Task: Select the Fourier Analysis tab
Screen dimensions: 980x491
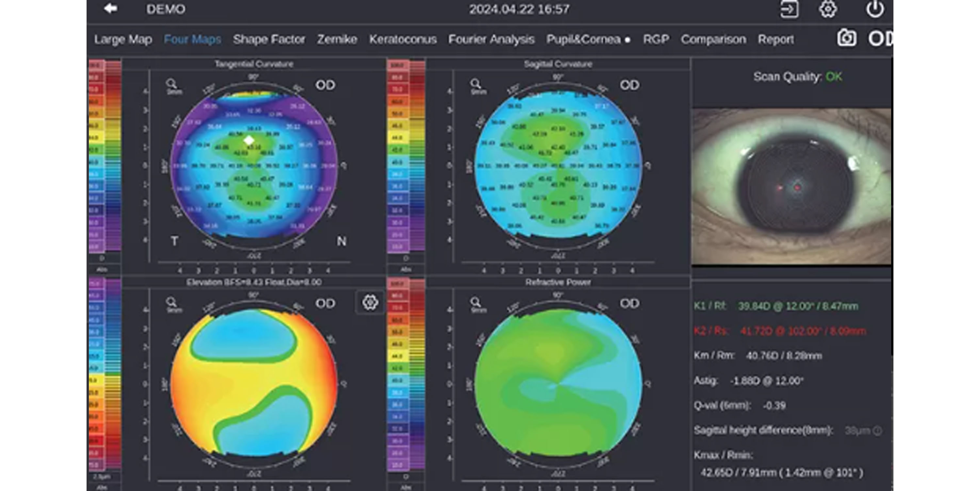Action: click(x=491, y=39)
